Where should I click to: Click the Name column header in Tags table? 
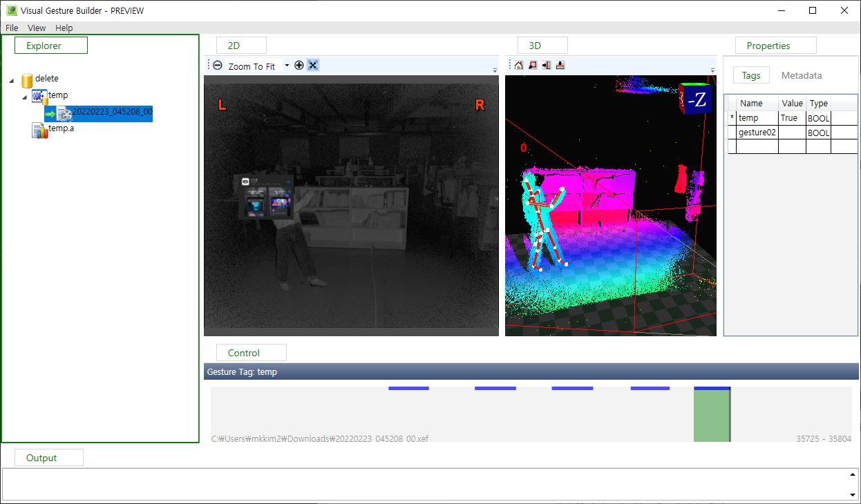[757, 104]
